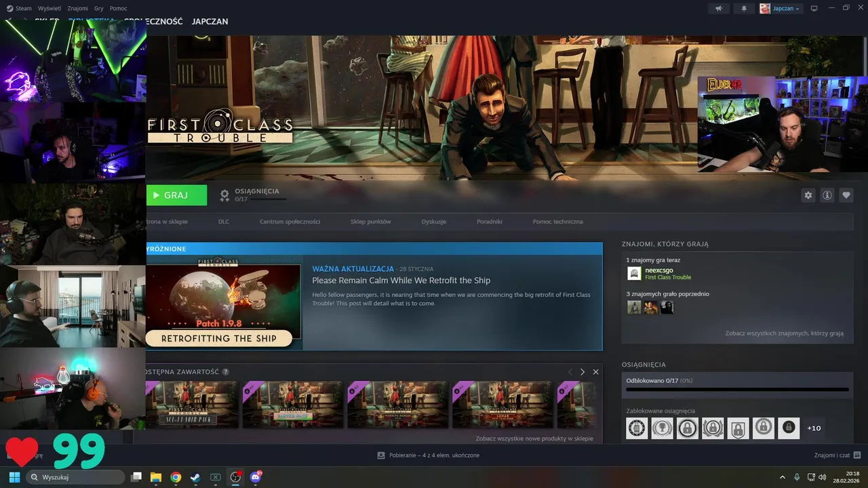The height and width of the screenshot is (488, 868).
Task: Open Znajomi i czat panel
Action: click(x=837, y=455)
